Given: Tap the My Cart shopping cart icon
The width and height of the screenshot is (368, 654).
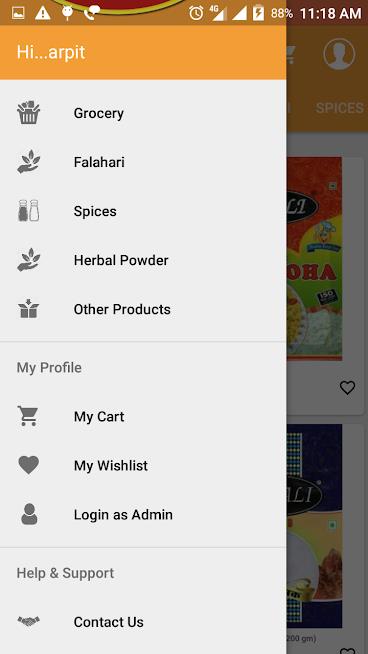Looking at the screenshot, I should click(28, 416).
